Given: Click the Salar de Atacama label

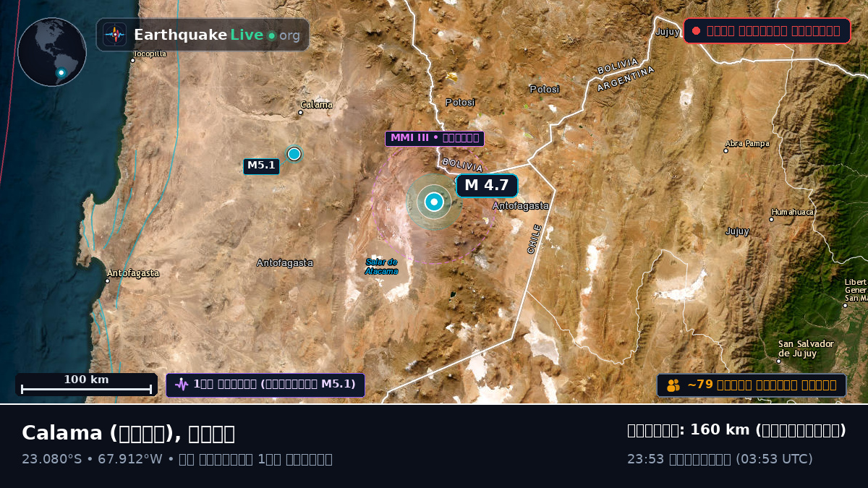Looking at the screenshot, I should click(381, 266).
